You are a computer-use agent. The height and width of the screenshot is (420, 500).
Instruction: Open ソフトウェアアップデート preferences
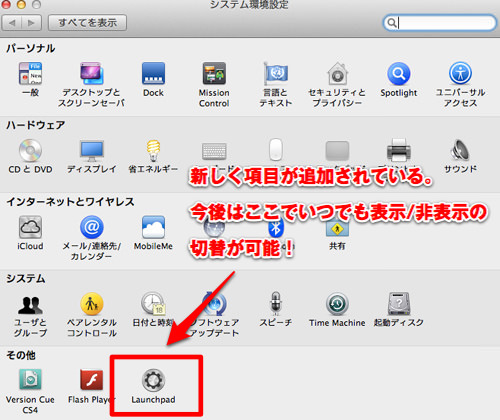(214, 304)
